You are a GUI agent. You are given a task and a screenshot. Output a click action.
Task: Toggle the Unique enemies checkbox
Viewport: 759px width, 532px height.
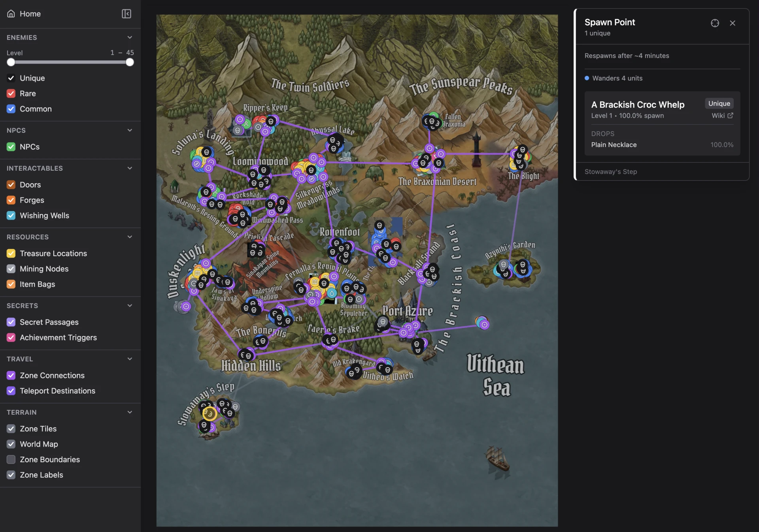[11, 78]
